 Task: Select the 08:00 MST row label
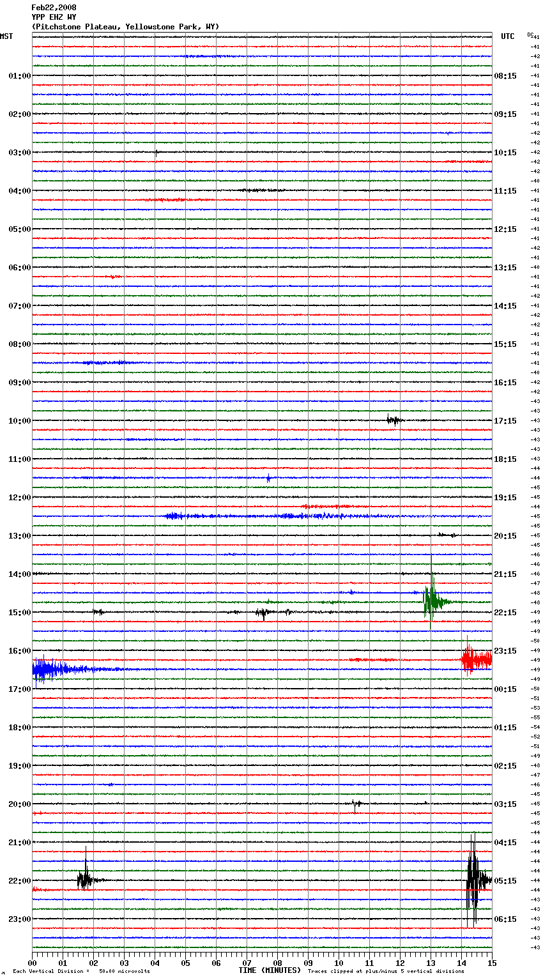(x=19, y=344)
